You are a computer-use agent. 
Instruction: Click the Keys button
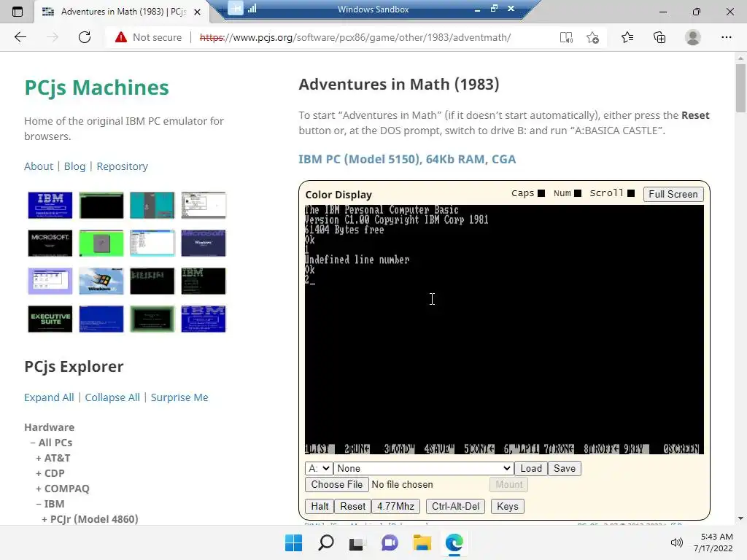[x=508, y=506]
